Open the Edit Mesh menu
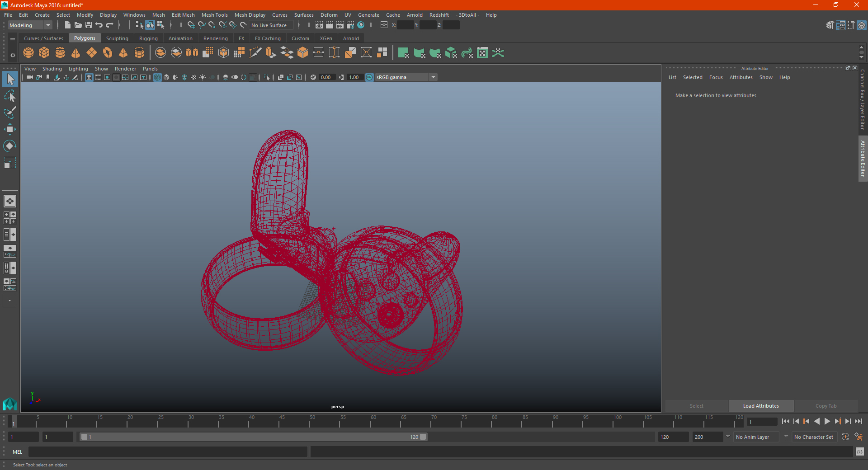 tap(183, 15)
